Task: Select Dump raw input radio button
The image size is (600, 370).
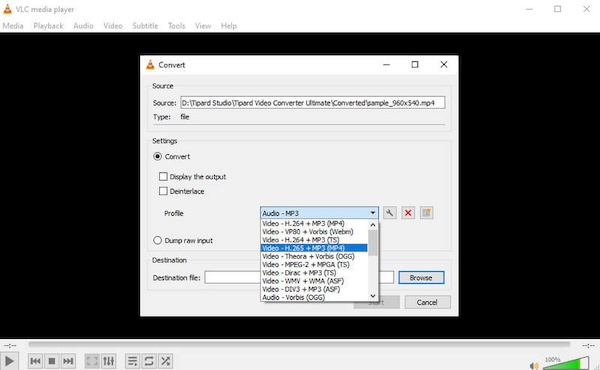Action: tap(157, 240)
